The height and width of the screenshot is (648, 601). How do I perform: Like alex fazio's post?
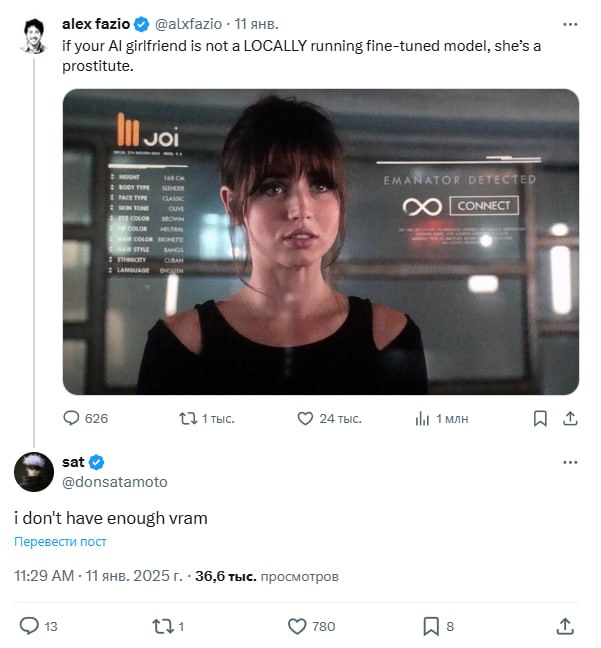(306, 418)
